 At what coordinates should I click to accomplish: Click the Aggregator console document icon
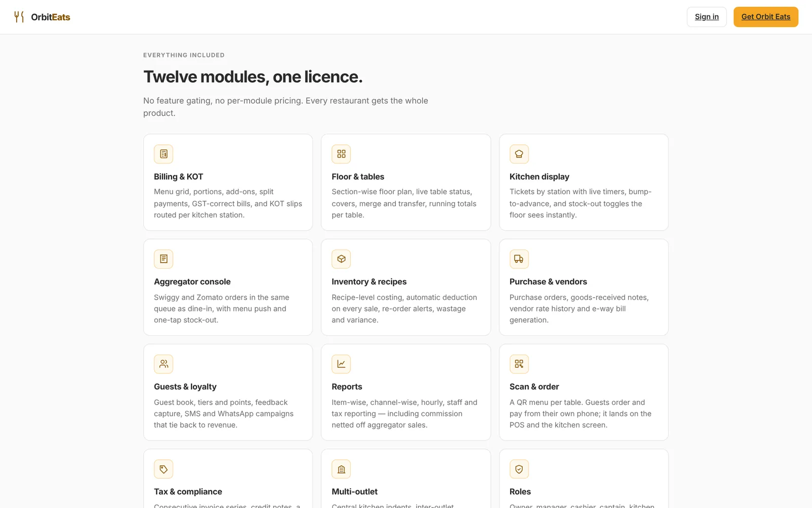point(163,259)
